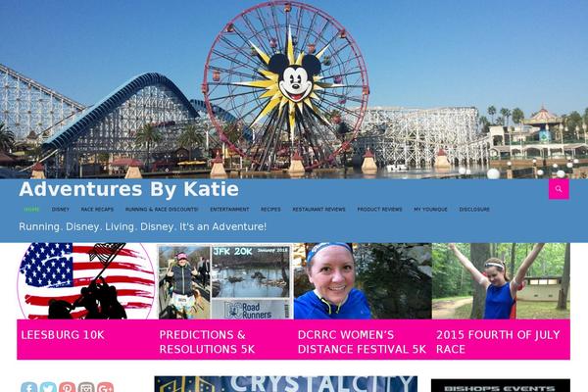Open the Twitter social icon
This screenshot has width=588, height=392.
pos(48,387)
